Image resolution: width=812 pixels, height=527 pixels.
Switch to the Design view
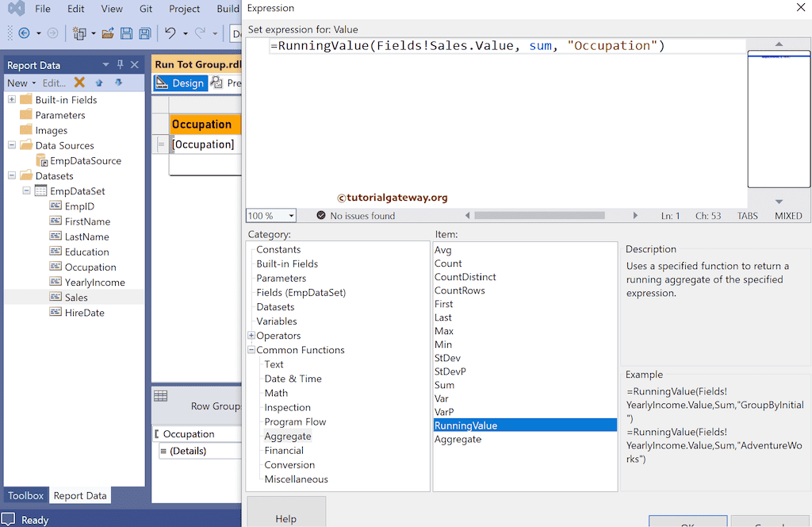point(180,83)
